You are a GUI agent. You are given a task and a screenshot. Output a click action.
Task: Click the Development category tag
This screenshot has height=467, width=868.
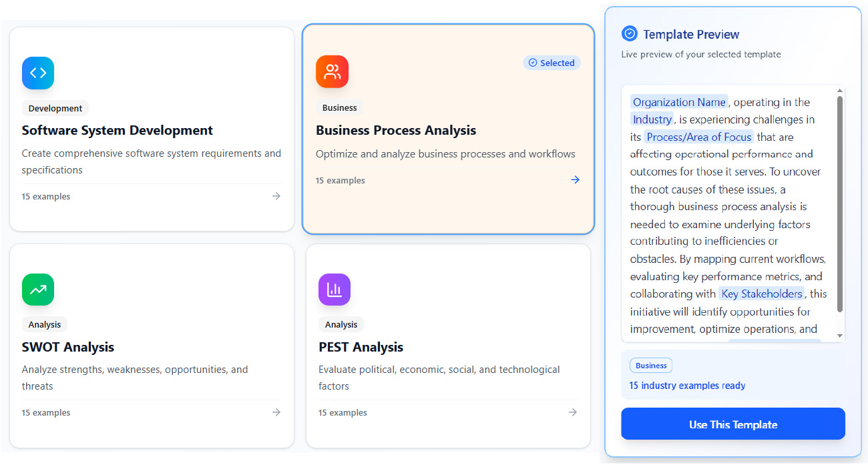pos(55,108)
